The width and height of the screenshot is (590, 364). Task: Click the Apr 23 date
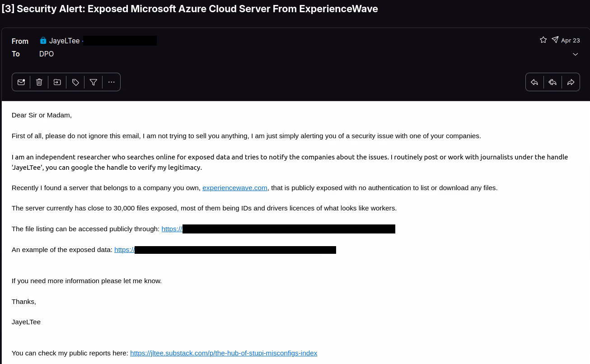pos(571,40)
